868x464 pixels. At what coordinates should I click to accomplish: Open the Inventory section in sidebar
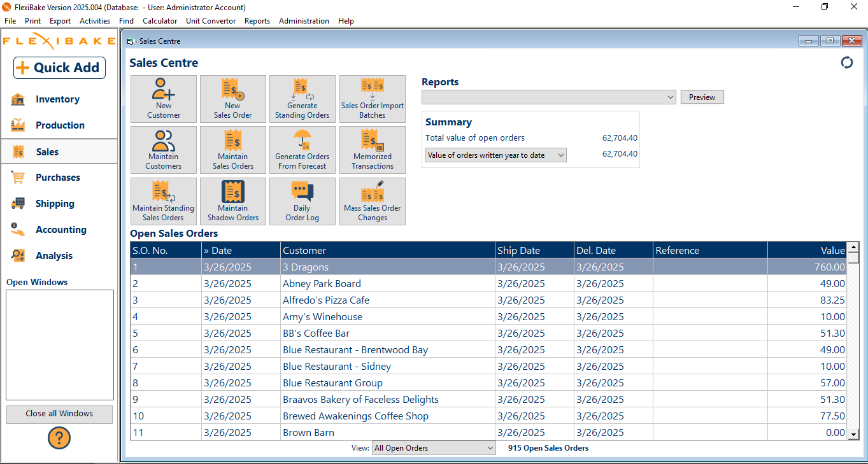59,99
